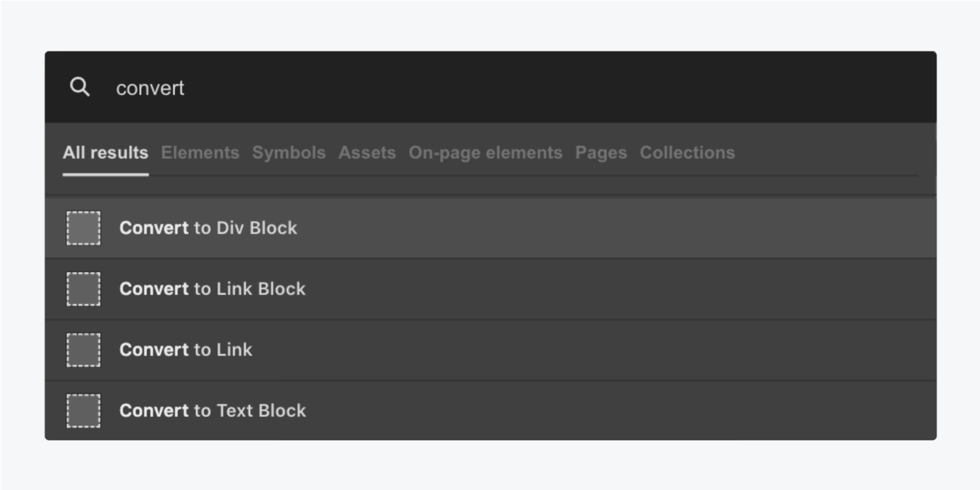Select the All results tab
980x490 pixels.
click(x=106, y=153)
